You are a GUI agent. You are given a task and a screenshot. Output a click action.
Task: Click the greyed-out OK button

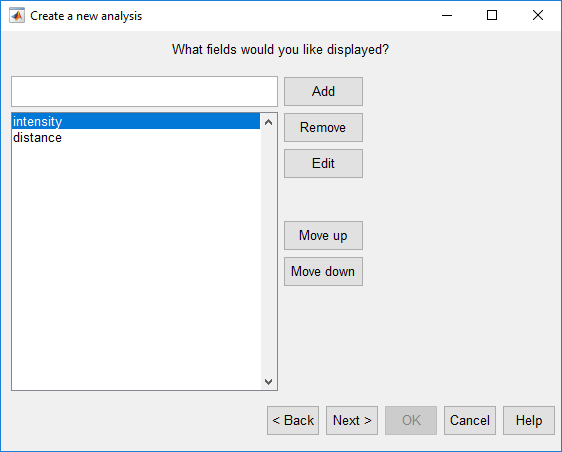pos(411,420)
